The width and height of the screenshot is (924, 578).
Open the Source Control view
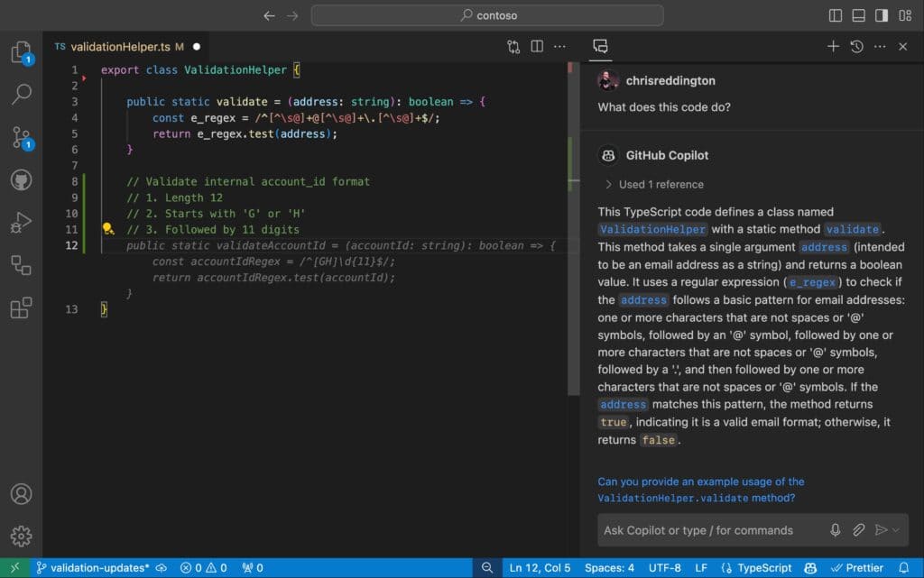click(x=21, y=137)
